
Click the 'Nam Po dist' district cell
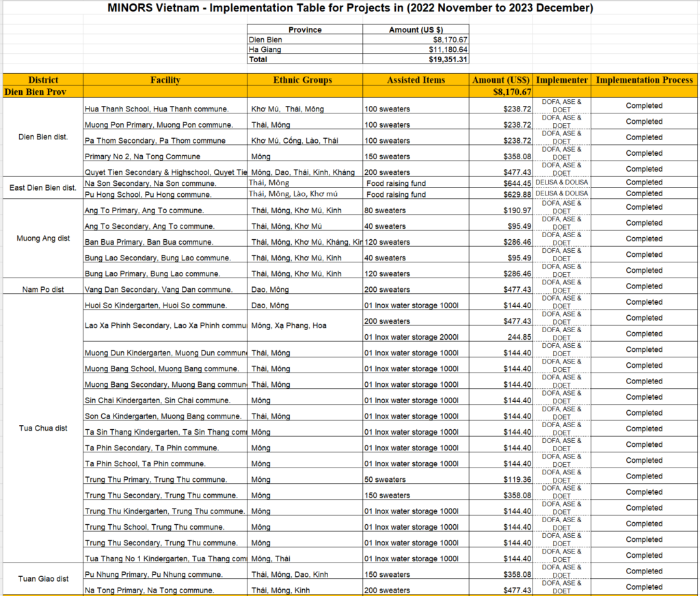(43, 286)
